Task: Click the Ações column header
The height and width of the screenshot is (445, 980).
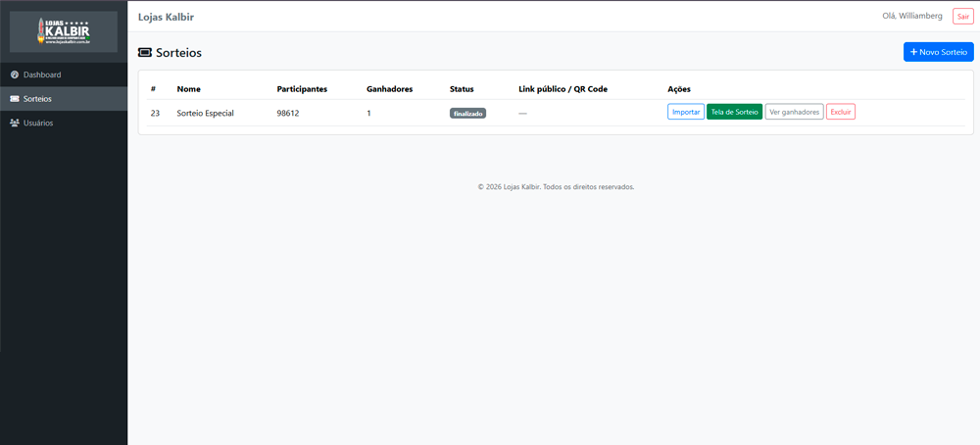Action: [x=679, y=89]
